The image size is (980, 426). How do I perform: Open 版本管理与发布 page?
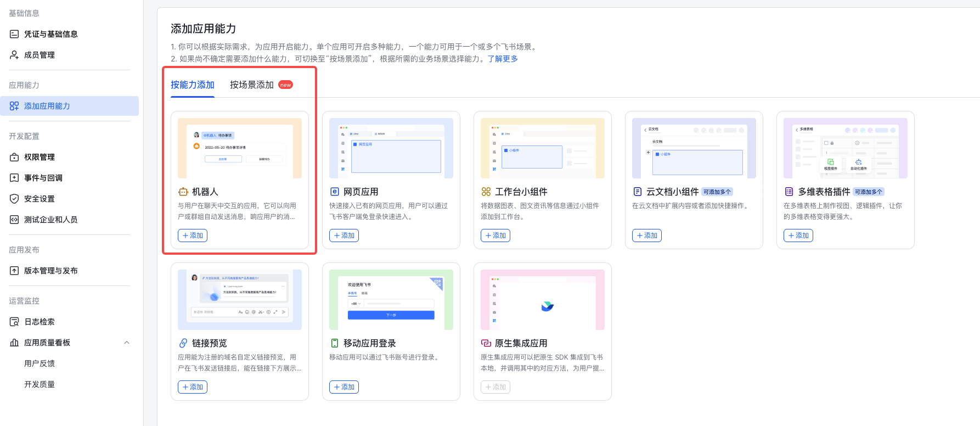click(50, 271)
